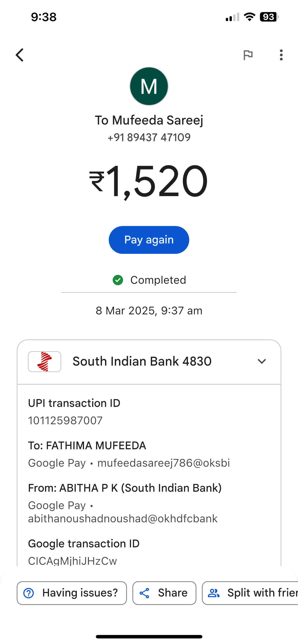The image size is (298, 644).
Task: Open the three-dot overflow menu
Action: tap(281, 55)
